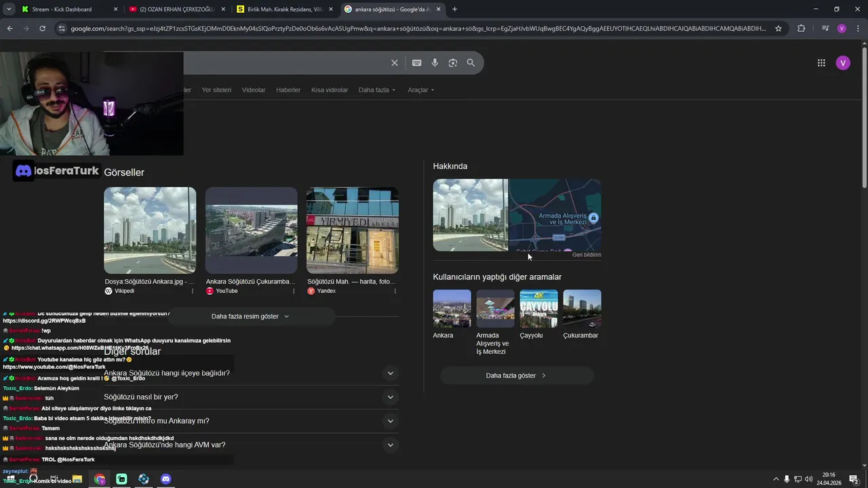Select the 'Çukurambar' related search
The height and width of the screenshot is (488, 868).
click(x=582, y=315)
